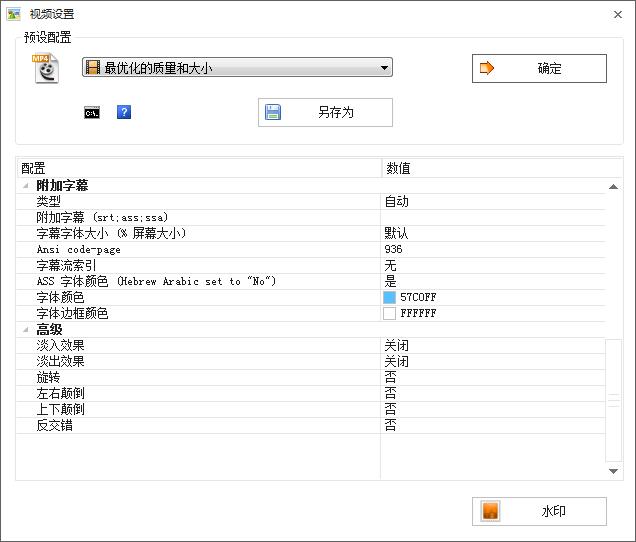Screen dimensions: 636x542
Task: Click the blue 57C0FF font color swatch
Action: point(389,297)
